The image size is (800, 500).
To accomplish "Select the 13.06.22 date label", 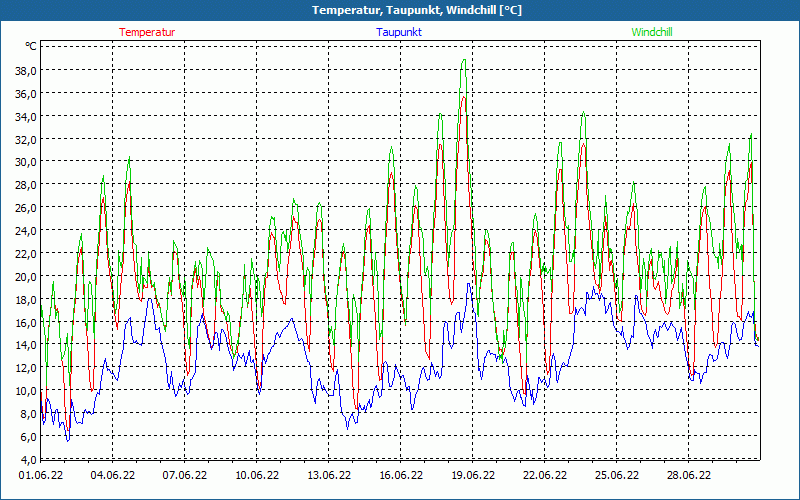I will coord(329,475).
